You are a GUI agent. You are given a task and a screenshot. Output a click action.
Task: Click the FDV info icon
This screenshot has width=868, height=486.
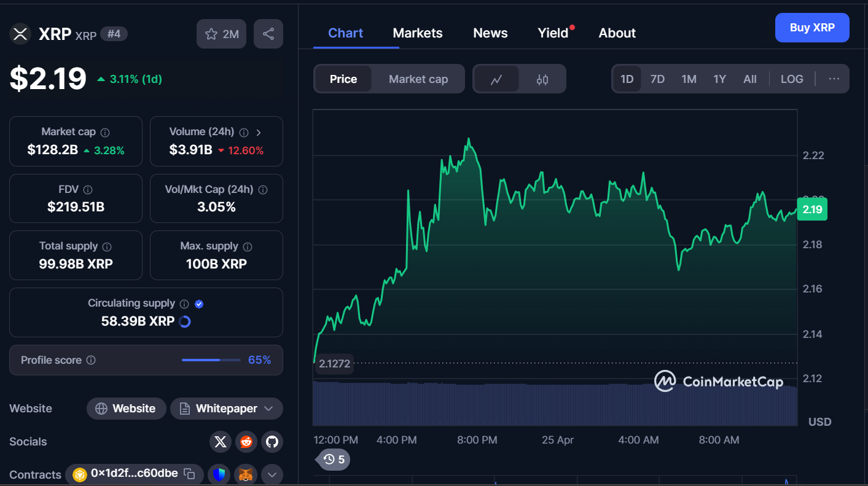(x=88, y=190)
